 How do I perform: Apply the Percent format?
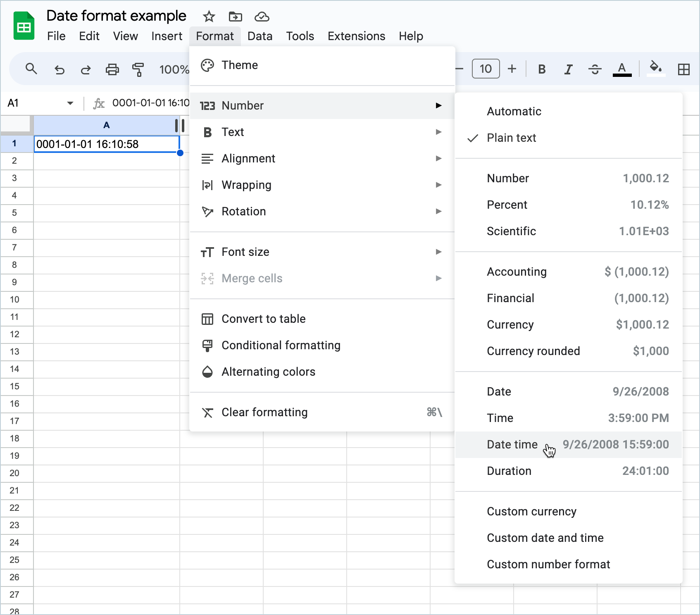point(569,205)
